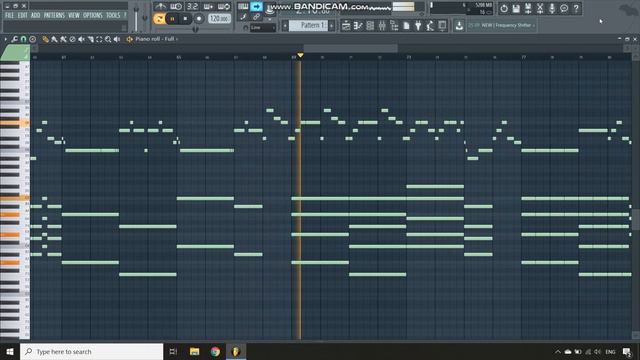Stop playback
This screenshot has width=640, height=360.
pos(185,19)
